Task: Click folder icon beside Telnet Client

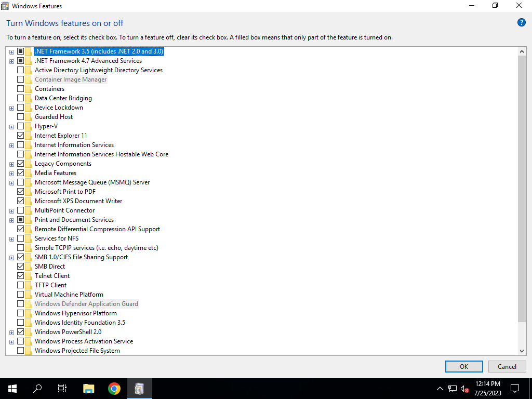Action: [29, 276]
